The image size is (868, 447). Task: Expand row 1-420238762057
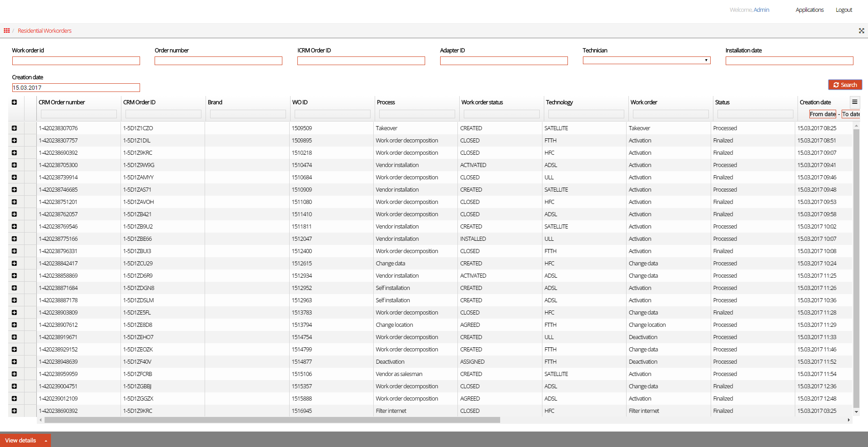pyautogui.click(x=15, y=214)
